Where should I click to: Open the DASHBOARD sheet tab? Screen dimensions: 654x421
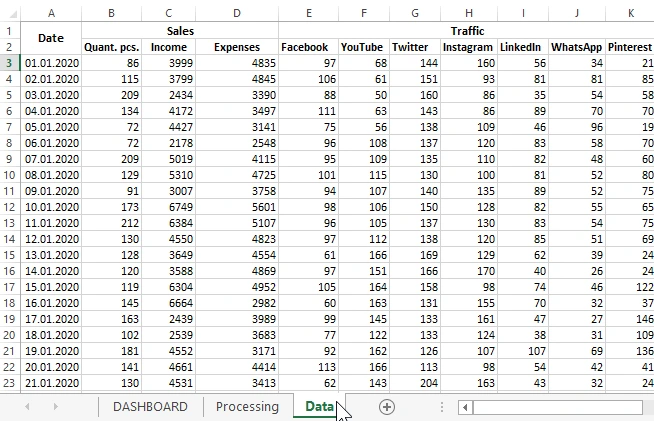[150, 406]
